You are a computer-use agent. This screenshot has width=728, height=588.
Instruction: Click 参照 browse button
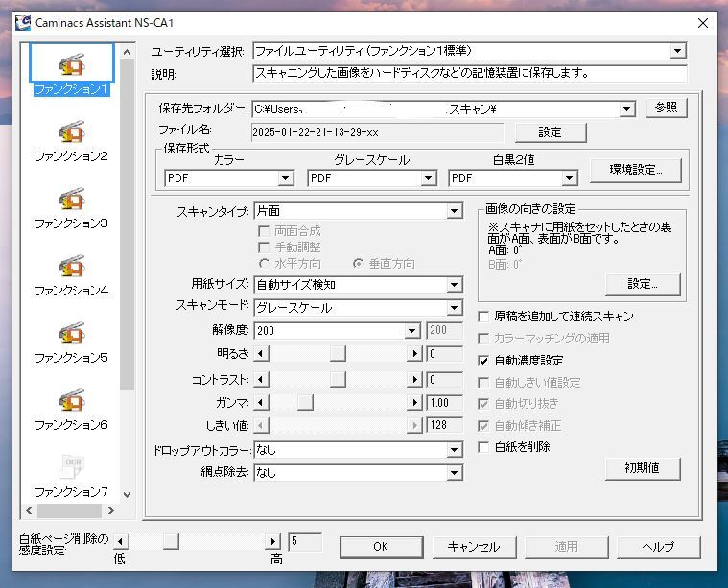tap(667, 107)
